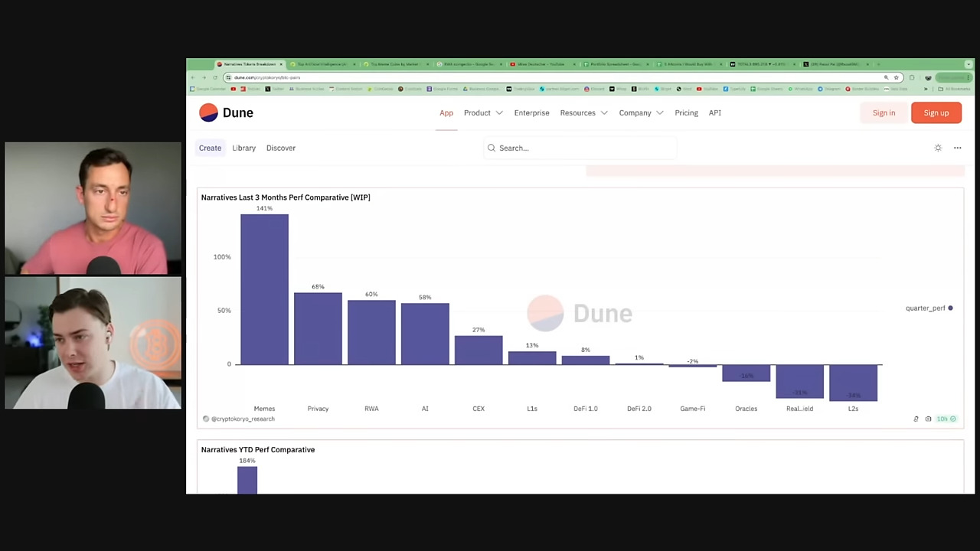Go to the Pricing page
The width and height of the screenshot is (980, 551).
686,112
